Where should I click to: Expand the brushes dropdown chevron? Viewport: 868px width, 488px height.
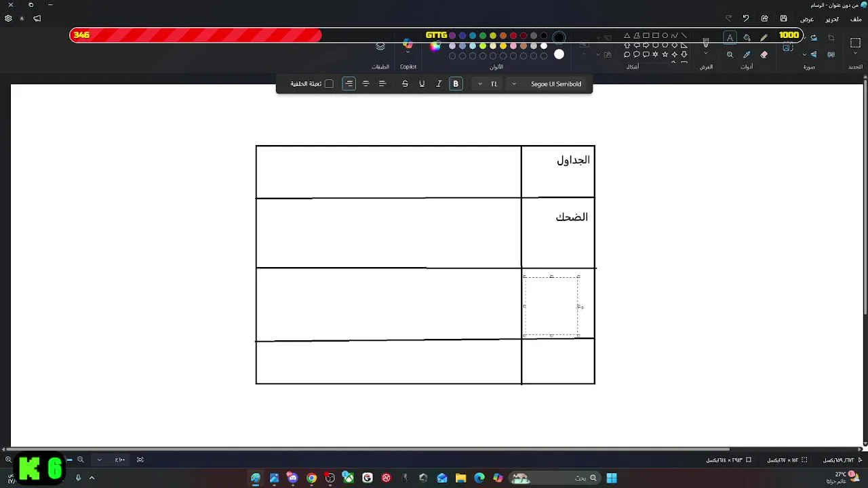tap(706, 54)
